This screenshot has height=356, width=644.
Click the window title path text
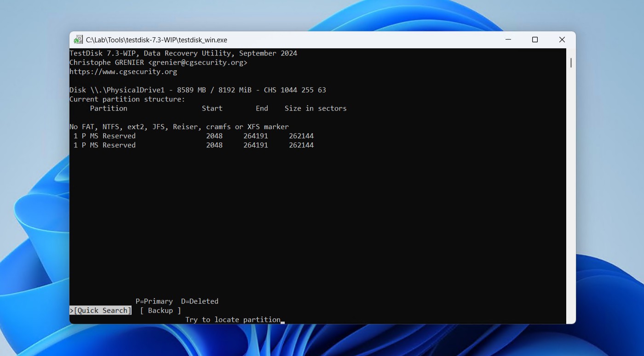[x=156, y=40]
